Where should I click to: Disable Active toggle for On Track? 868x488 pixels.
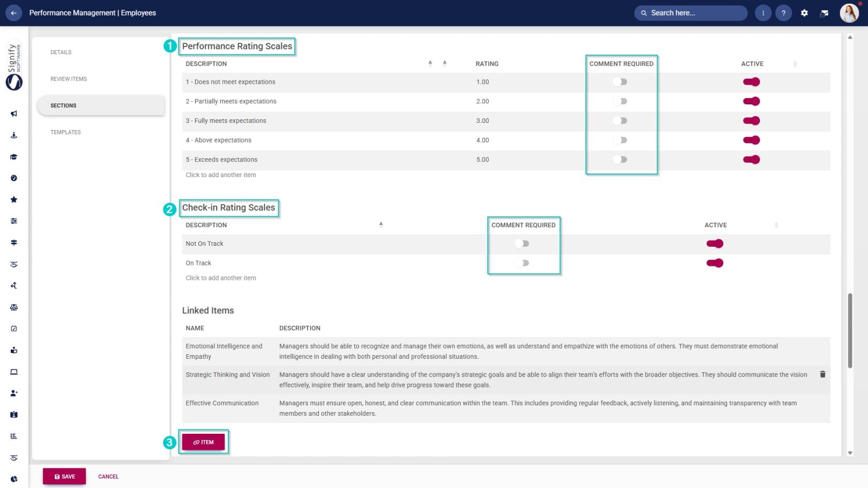[x=715, y=263]
